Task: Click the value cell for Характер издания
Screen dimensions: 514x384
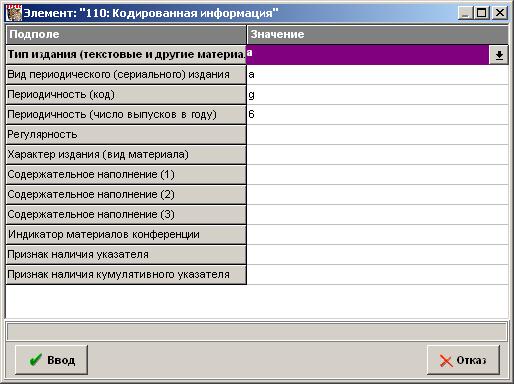Action: [378, 155]
